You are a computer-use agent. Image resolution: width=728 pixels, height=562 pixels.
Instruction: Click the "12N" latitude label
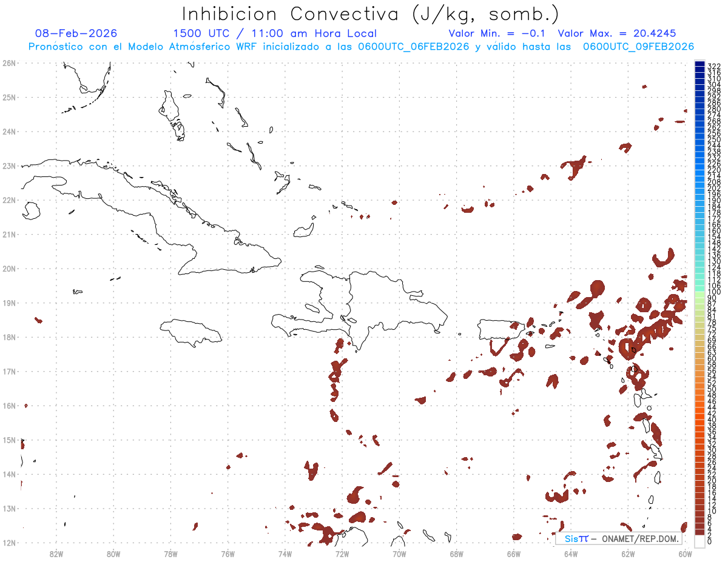click(x=8, y=543)
